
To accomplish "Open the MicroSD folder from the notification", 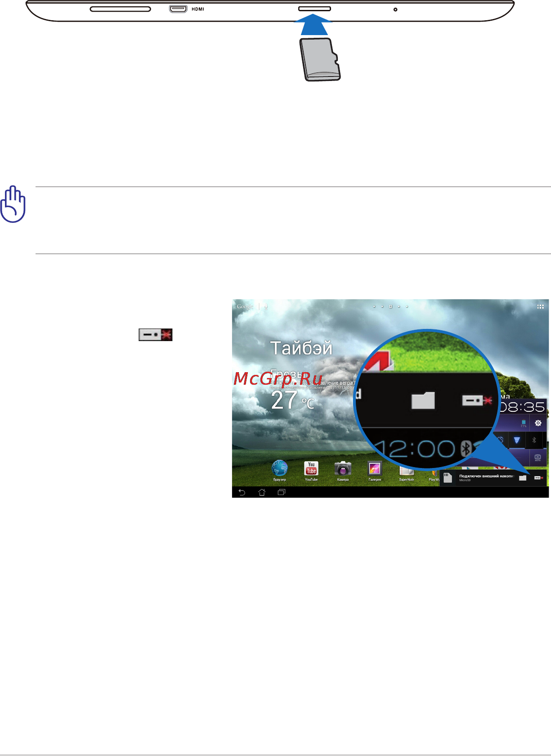I will pos(522,478).
